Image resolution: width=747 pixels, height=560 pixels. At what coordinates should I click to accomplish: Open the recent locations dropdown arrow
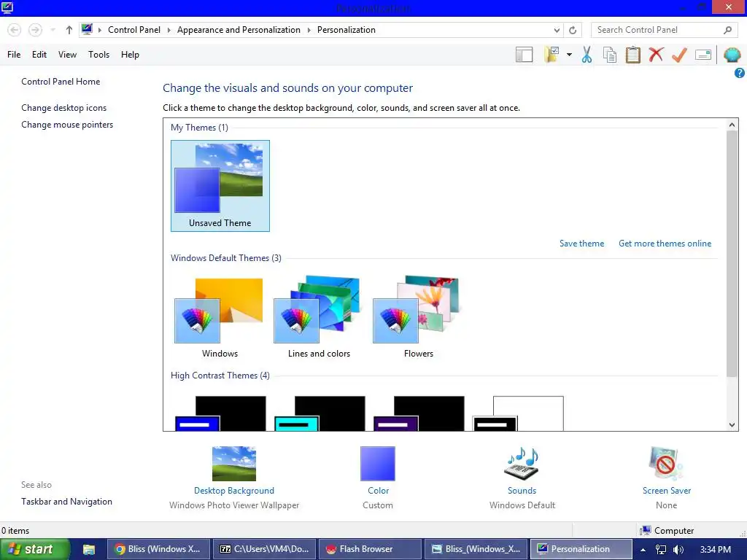click(53, 30)
